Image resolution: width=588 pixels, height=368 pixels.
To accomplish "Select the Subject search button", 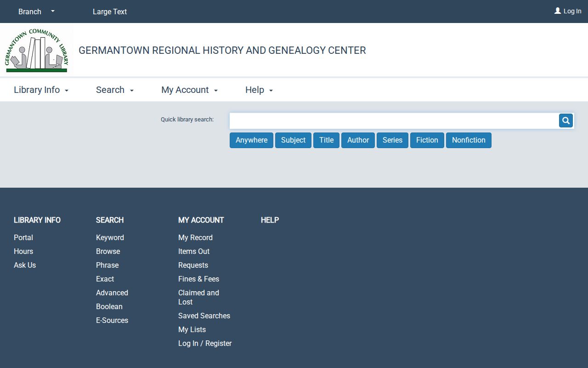I will pos(293,140).
